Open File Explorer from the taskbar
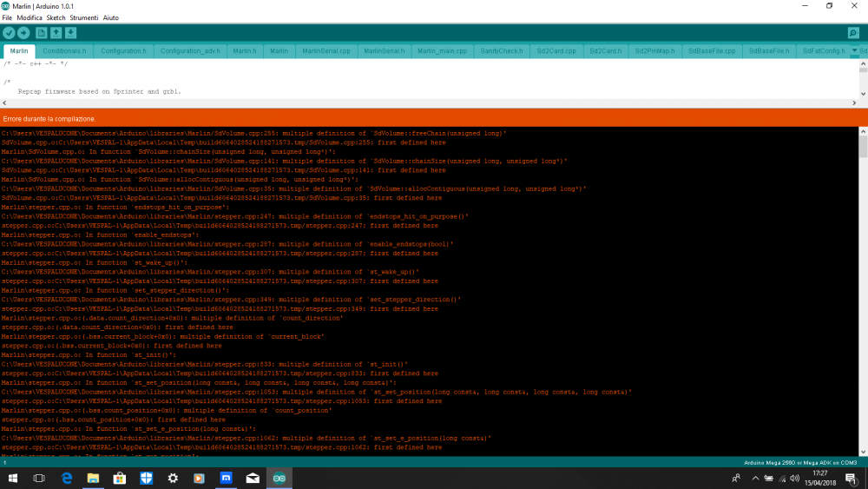Image resolution: width=868 pixels, height=489 pixels. pyautogui.click(x=93, y=478)
